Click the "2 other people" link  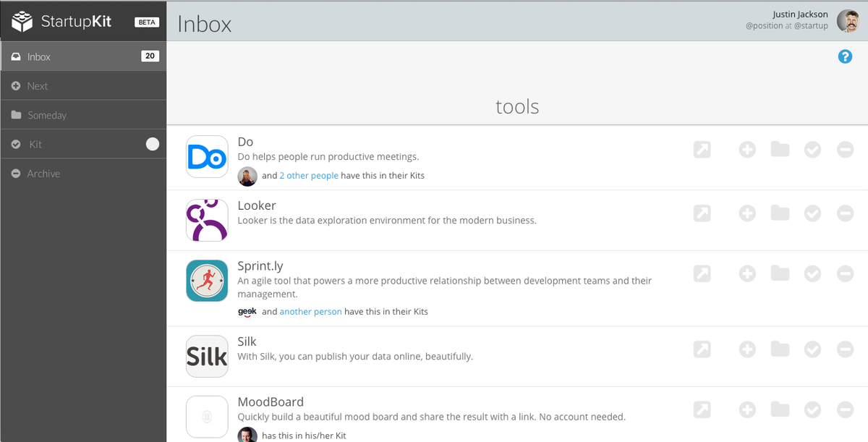pyautogui.click(x=309, y=176)
